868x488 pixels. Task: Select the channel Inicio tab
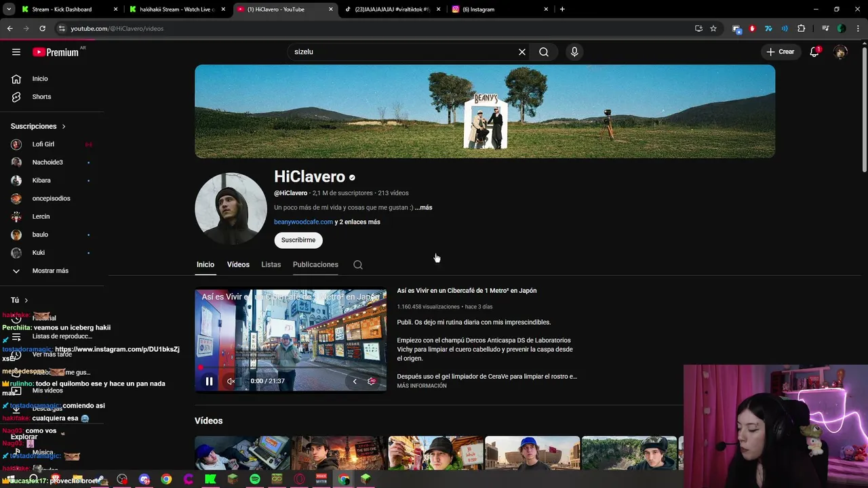(205, 264)
